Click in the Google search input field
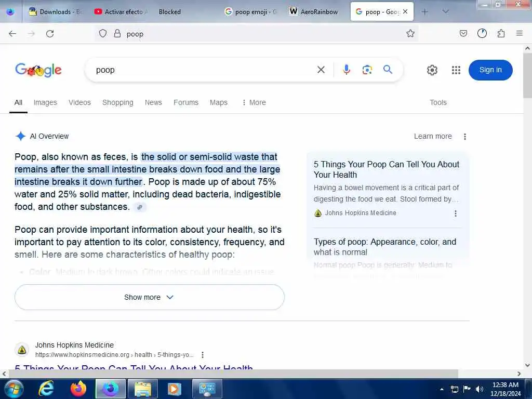Image resolution: width=532 pixels, height=399 pixels. pyautogui.click(x=204, y=70)
